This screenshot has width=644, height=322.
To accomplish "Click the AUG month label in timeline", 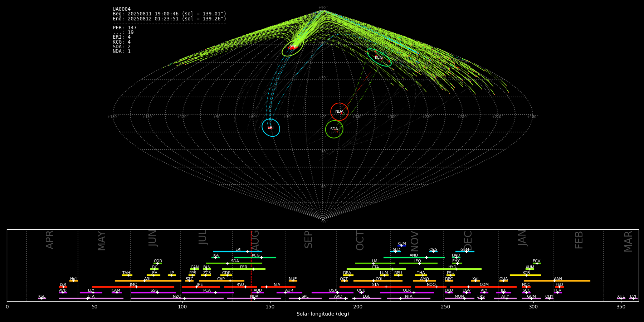I will click(x=255, y=240).
